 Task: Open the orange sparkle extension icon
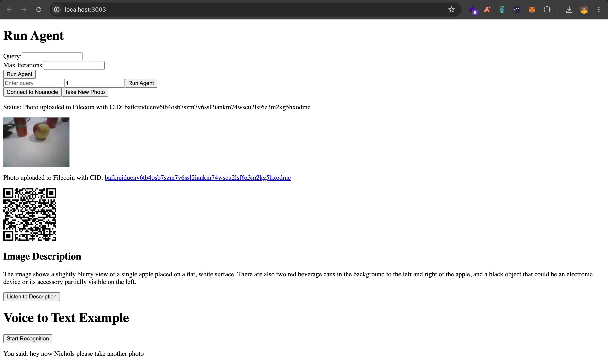click(487, 10)
